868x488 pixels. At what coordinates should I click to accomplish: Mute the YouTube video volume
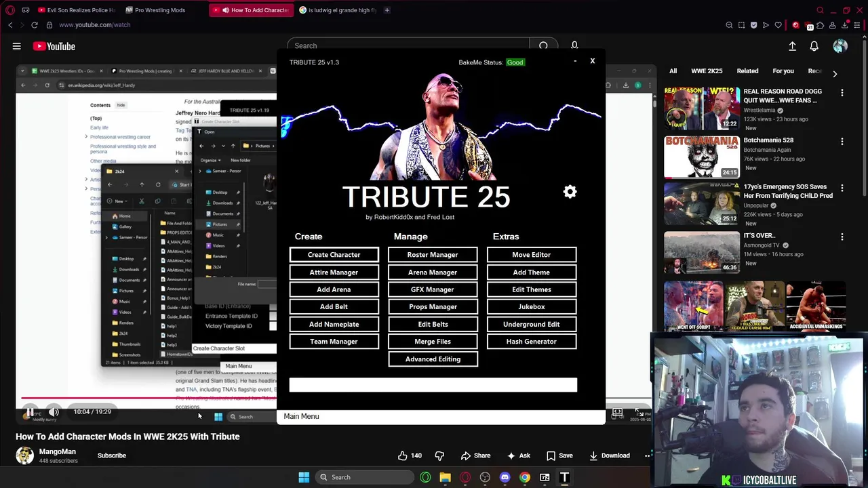click(x=54, y=412)
